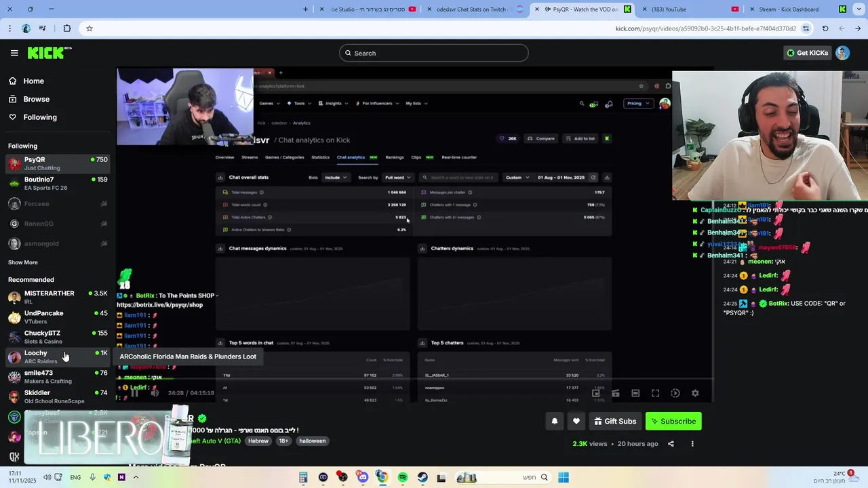Reload the page in Chrome

(825, 28)
